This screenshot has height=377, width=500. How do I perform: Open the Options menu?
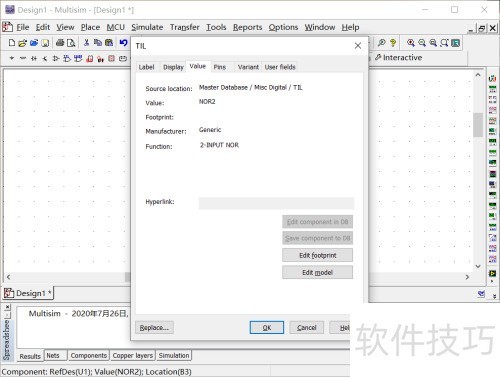[x=283, y=27]
